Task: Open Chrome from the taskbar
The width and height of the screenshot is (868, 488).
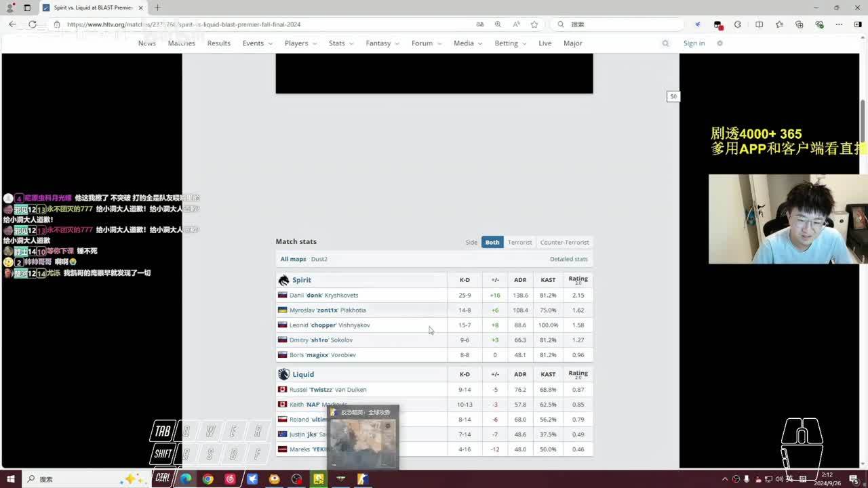Action: (208, 479)
